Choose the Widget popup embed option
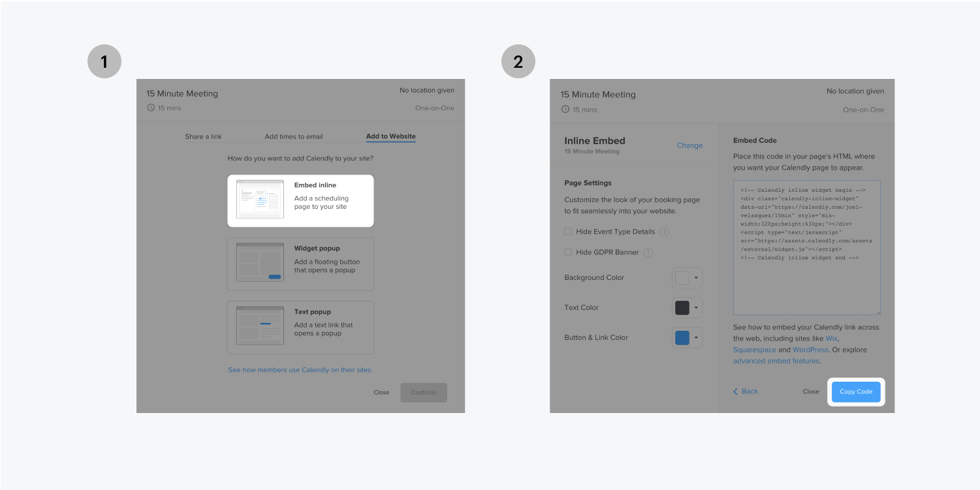The image size is (980, 490). coord(300,264)
